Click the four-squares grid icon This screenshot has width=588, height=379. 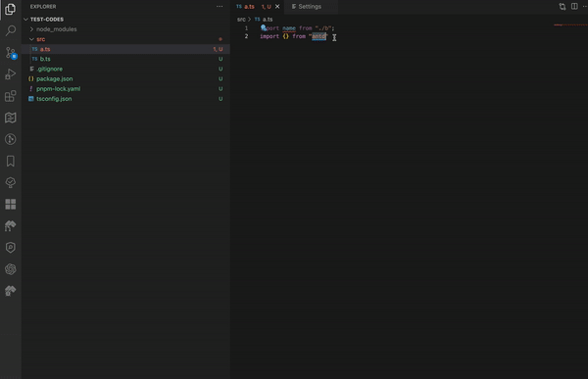pos(11,205)
